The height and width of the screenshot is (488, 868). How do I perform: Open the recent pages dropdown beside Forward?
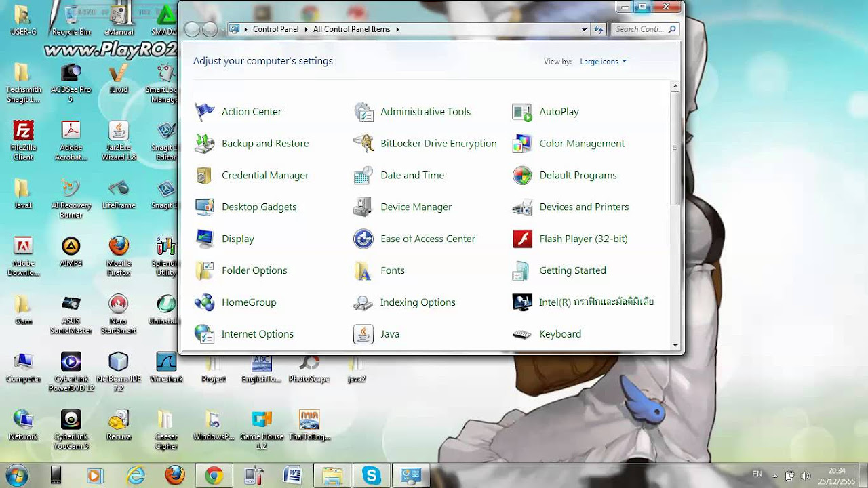pos(222,30)
